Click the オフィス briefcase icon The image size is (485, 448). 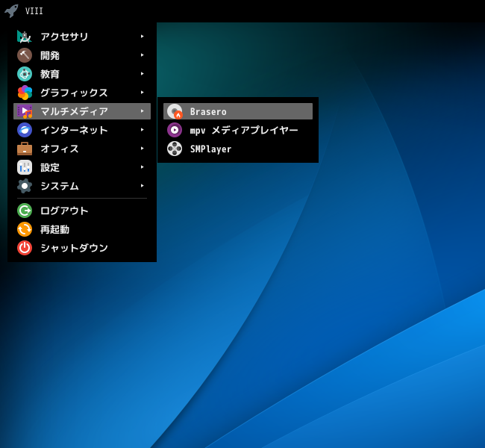point(25,149)
